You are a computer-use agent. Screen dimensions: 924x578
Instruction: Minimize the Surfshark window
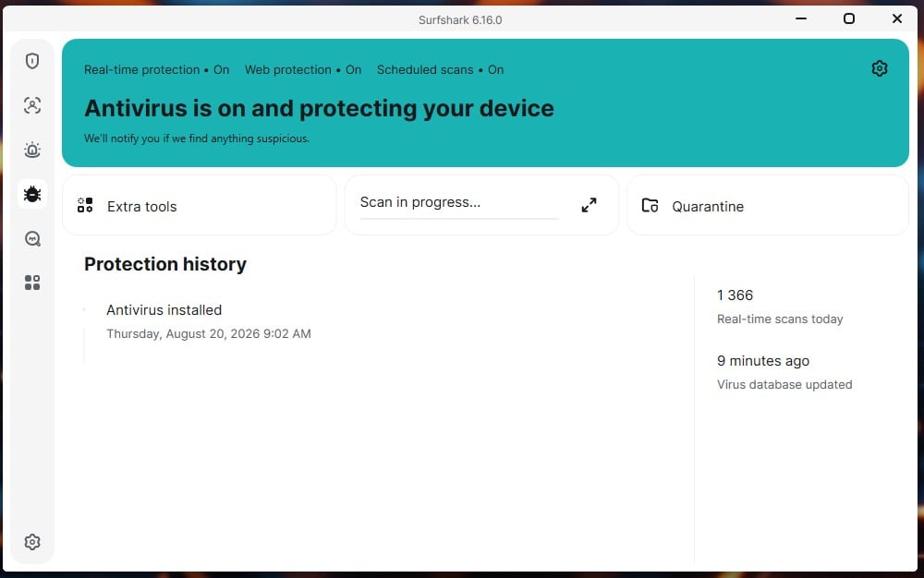click(801, 18)
